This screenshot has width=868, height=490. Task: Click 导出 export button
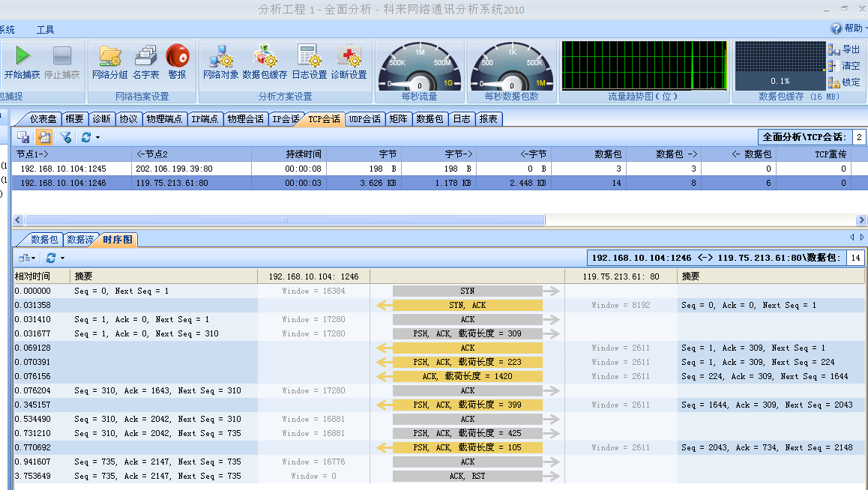(844, 49)
